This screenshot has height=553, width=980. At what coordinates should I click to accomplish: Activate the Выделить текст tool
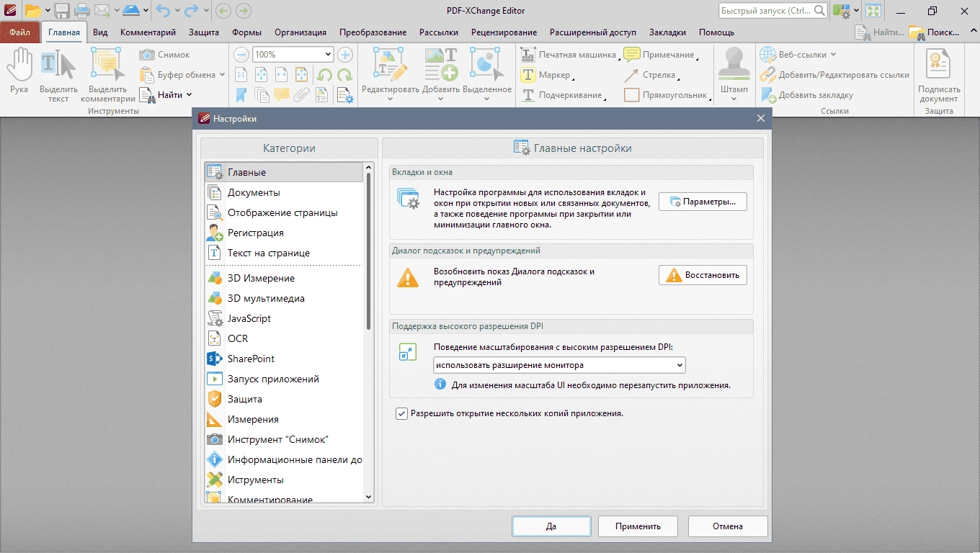pos(58,76)
